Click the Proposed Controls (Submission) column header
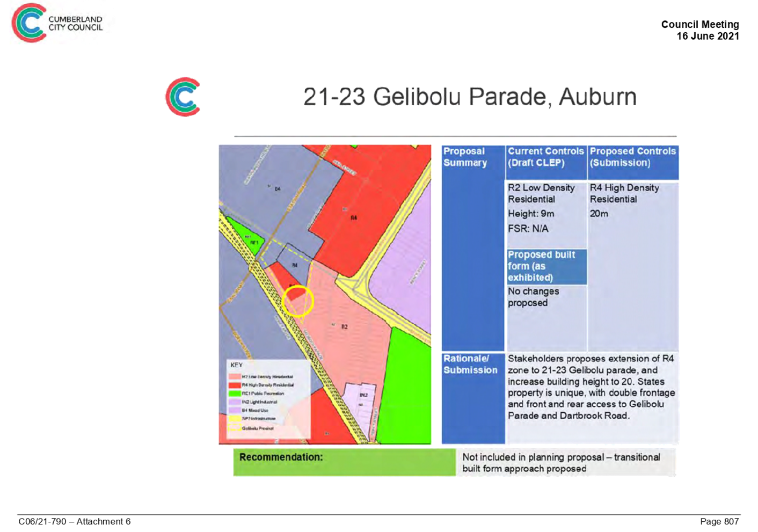The width and height of the screenshot is (758, 532). coord(633,157)
